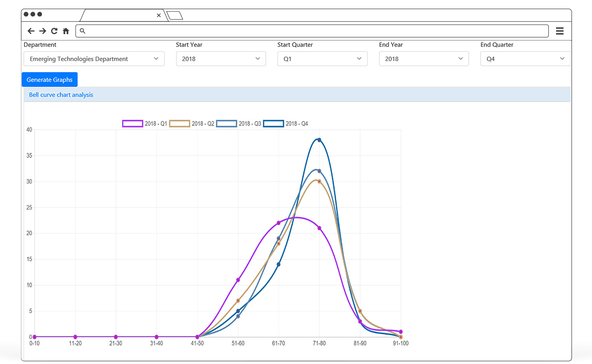592x364 pixels.
Task: Open the hamburger menu icon
Action: coord(560,31)
